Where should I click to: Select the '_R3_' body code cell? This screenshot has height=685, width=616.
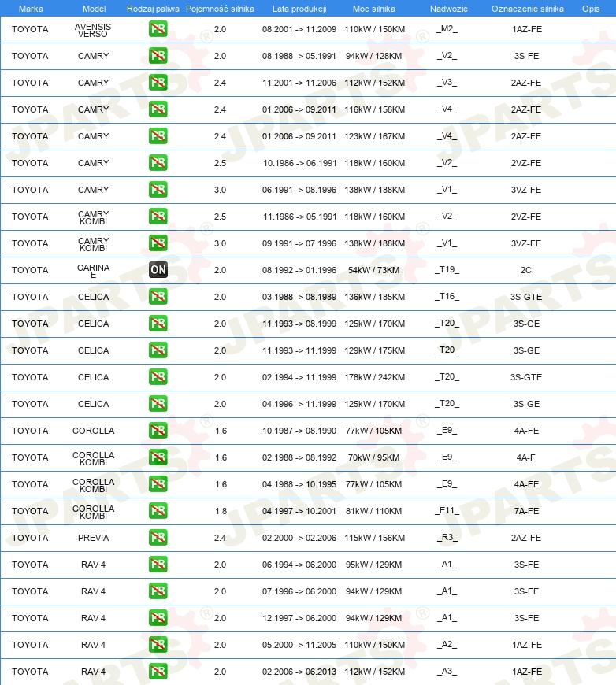pyautogui.click(x=447, y=537)
